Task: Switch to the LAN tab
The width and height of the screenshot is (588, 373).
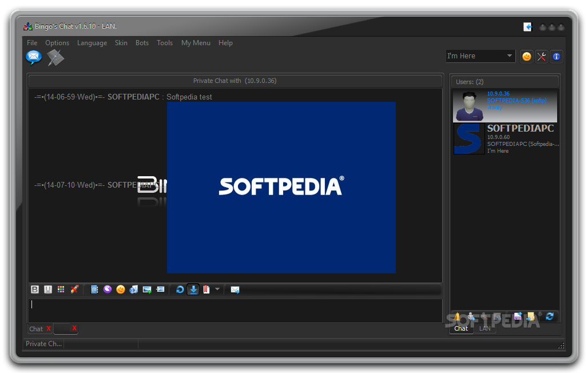Action: pos(484,328)
